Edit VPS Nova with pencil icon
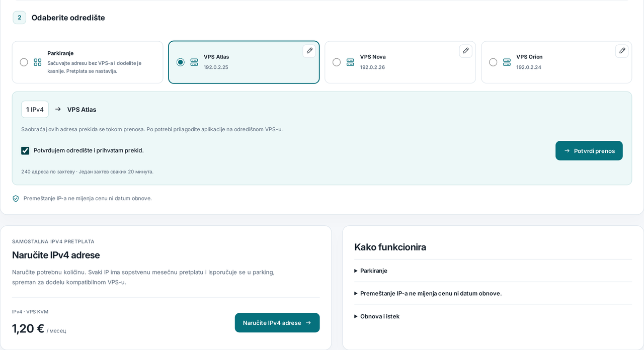The height and width of the screenshot is (350, 644). (x=466, y=51)
